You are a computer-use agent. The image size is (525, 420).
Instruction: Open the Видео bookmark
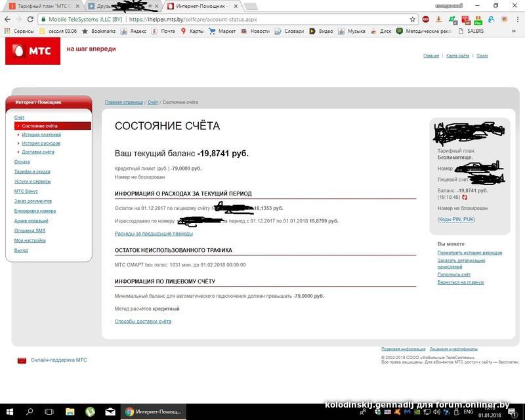[321, 31]
